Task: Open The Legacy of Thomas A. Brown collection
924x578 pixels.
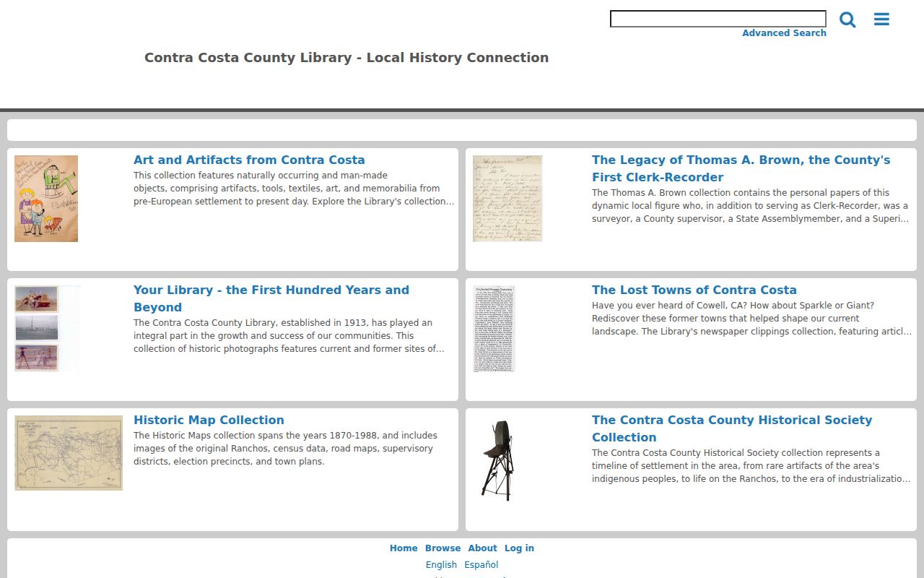Action: (741, 169)
